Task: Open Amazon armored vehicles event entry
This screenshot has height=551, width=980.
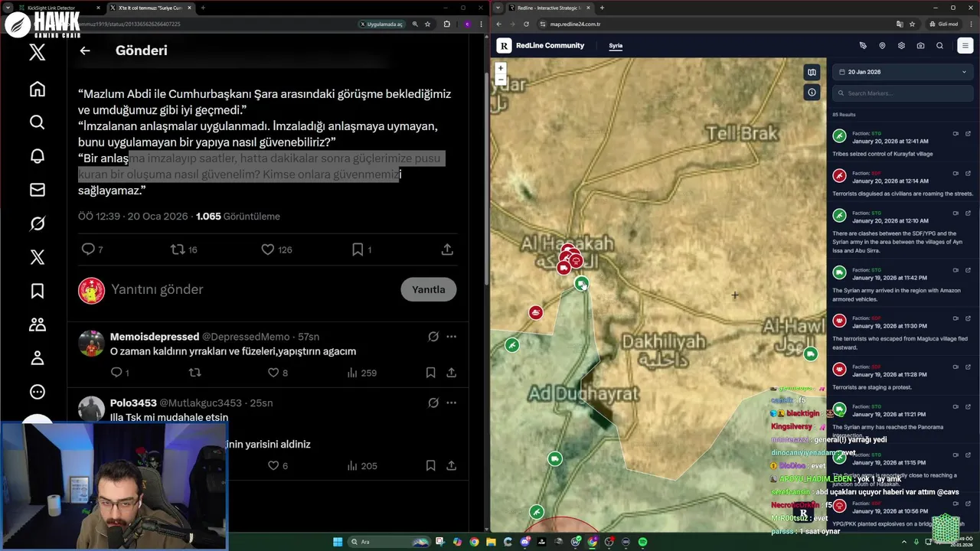Action: tap(903, 284)
